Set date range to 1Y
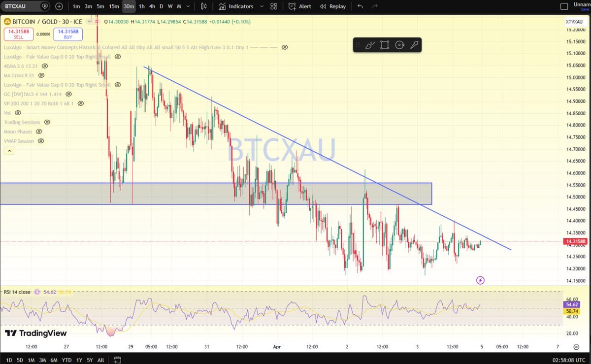Viewport: 591px width, 364px height. pos(79,360)
